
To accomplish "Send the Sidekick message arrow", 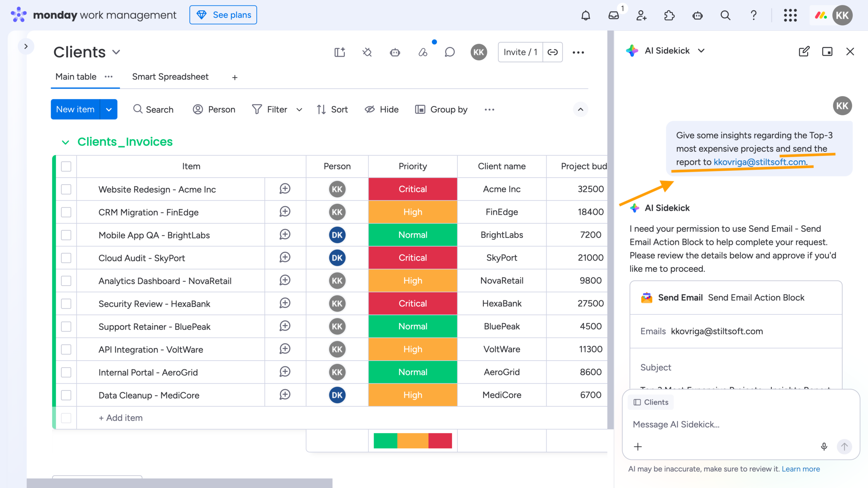I will coord(844,447).
